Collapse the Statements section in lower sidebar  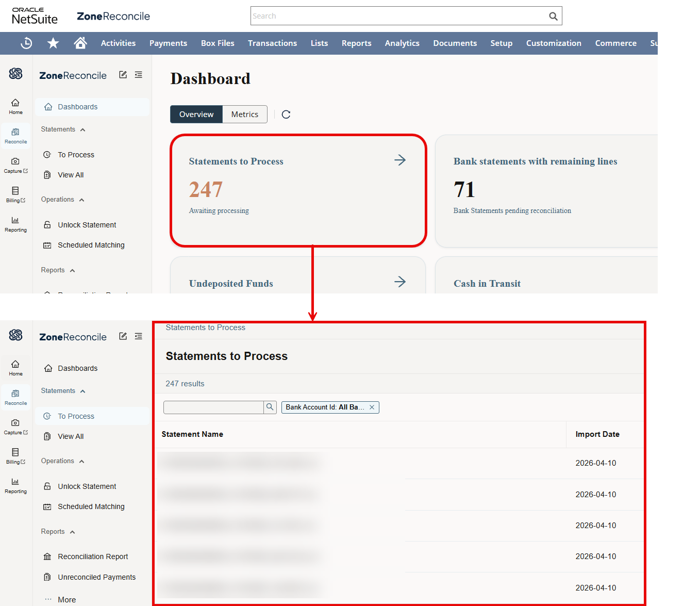click(x=82, y=391)
